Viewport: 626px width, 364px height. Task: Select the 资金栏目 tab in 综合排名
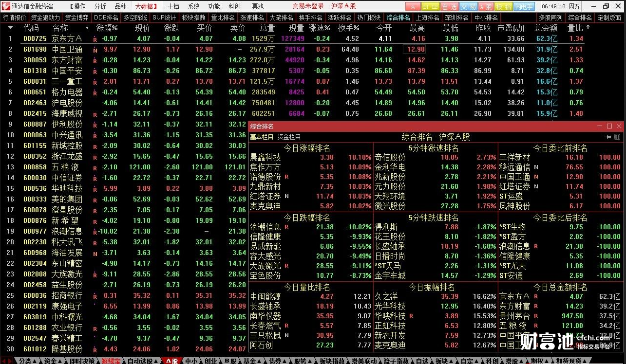pyautogui.click(x=289, y=137)
